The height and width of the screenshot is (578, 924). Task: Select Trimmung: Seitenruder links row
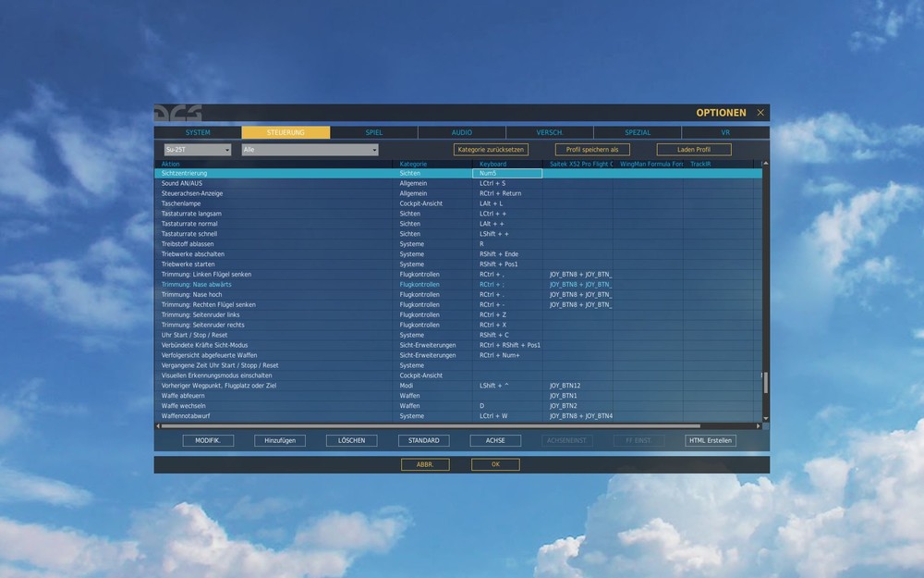(x=458, y=315)
